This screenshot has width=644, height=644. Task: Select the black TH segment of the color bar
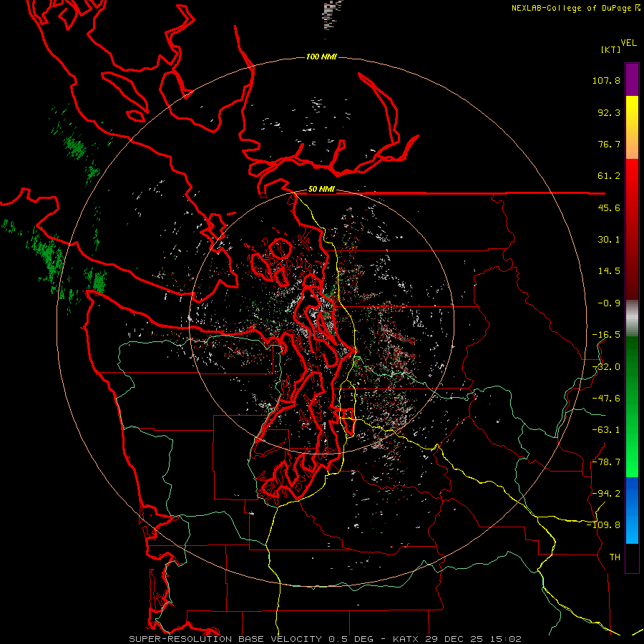click(632, 557)
